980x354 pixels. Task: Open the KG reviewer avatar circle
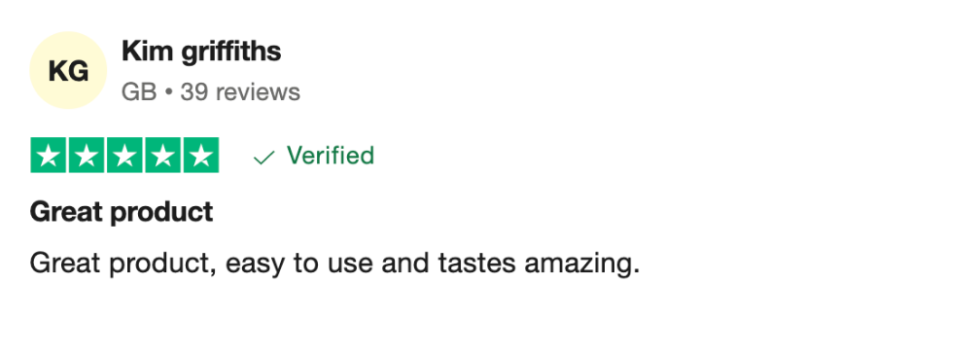click(68, 70)
